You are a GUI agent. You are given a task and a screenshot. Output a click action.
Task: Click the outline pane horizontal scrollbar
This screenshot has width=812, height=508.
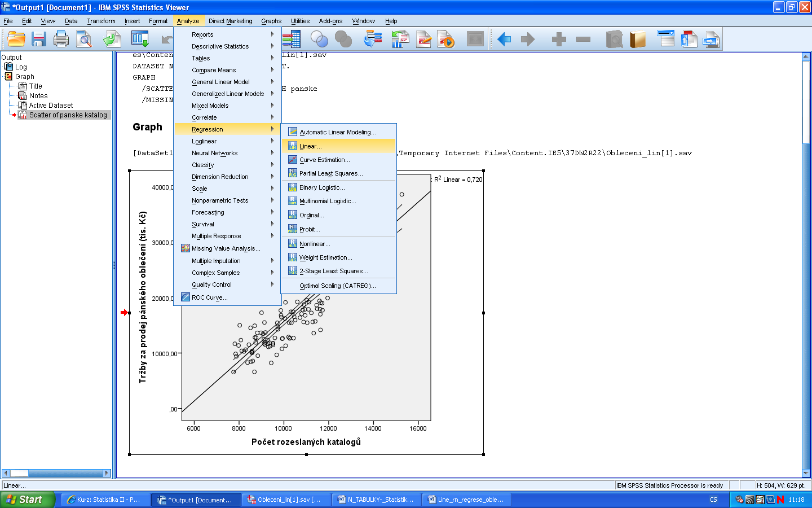[56, 473]
